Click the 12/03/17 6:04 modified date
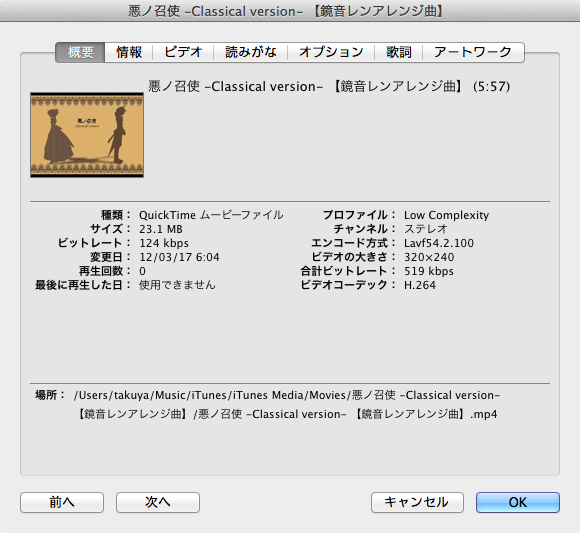 (179, 257)
